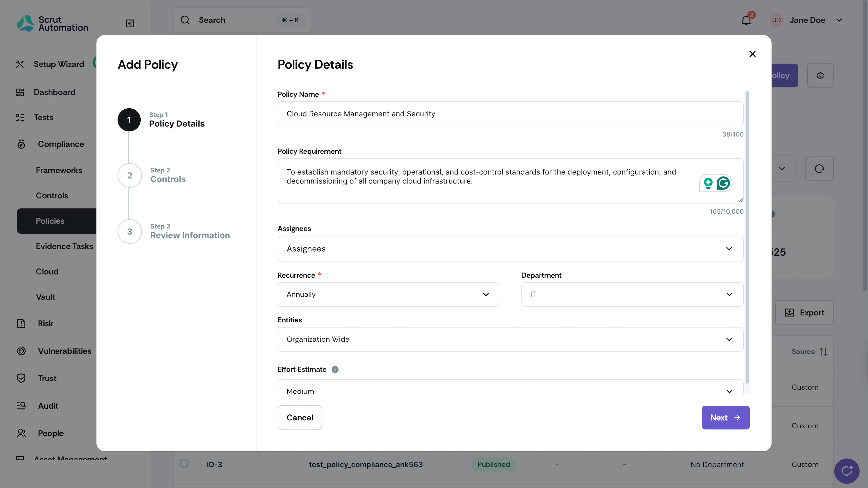Collapse the sidebar using panel icon
Viewport: 868px width, 488px height.
coord(130,23)
